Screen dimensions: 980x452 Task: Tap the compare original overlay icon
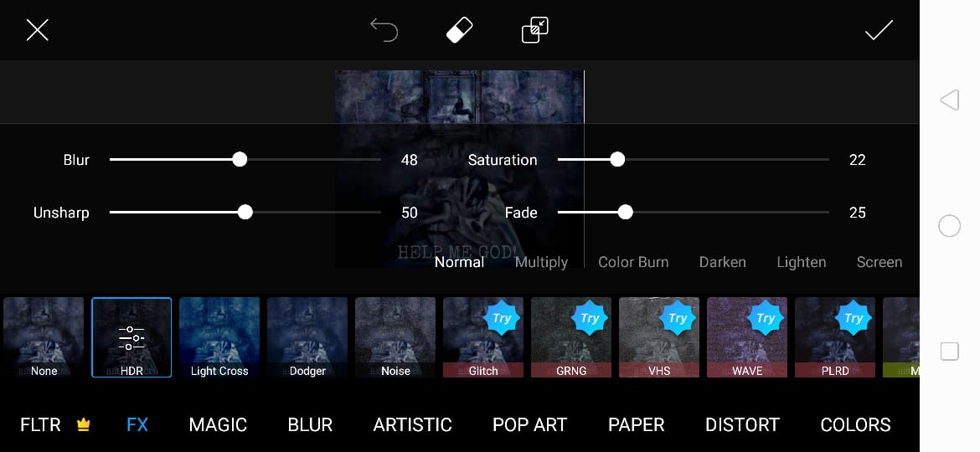tap(535, 30)
